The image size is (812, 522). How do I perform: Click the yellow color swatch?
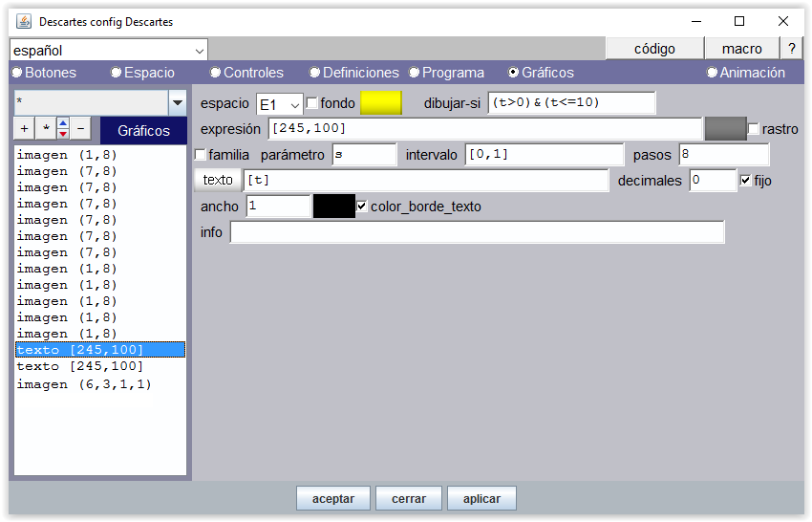click(x=381, y=103)
